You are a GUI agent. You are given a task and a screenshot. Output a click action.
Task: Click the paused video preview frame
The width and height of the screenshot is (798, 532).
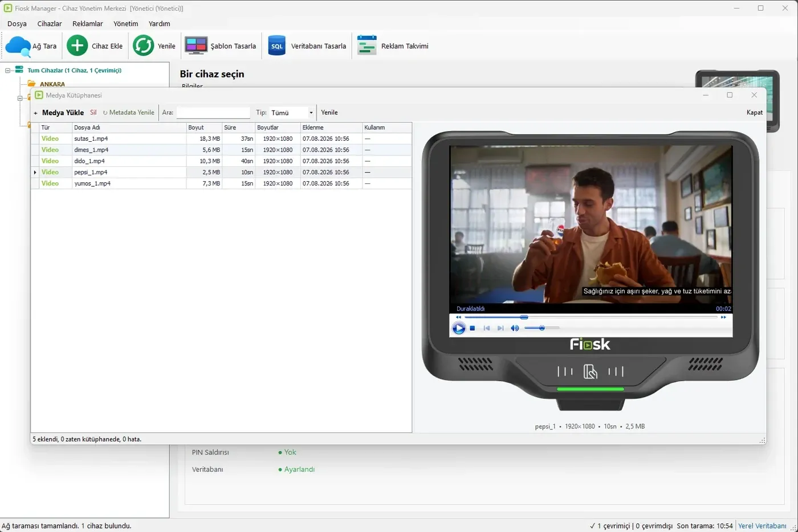(591, 224)
